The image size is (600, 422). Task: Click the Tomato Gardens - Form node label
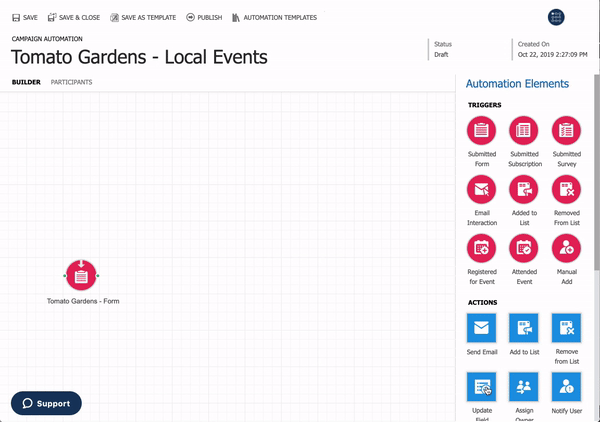[x=83, y=301]
